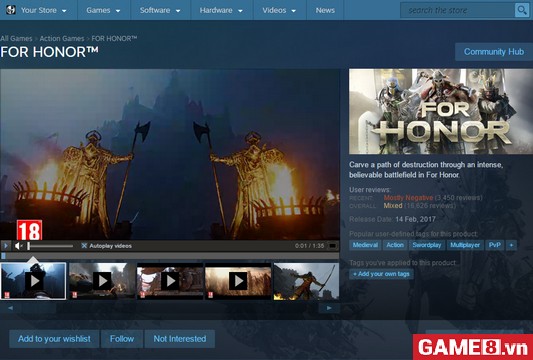Click inside the search the store field
533x360 pixels.
(458, 10)
